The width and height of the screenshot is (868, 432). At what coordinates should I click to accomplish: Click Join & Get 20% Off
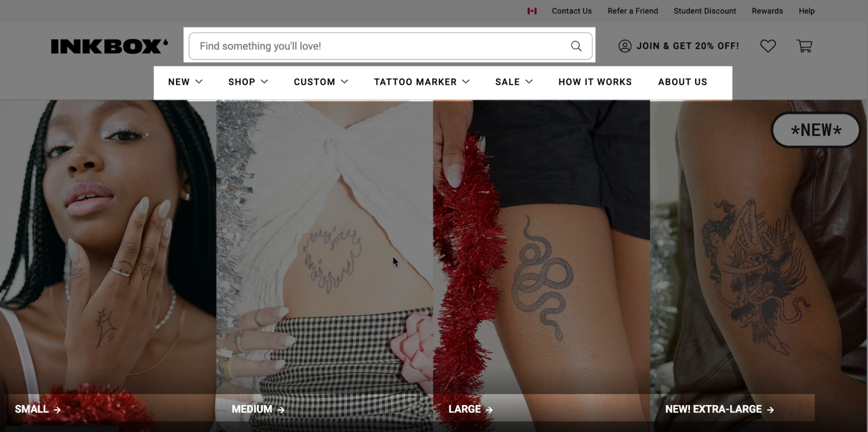(x=687, y=46)
